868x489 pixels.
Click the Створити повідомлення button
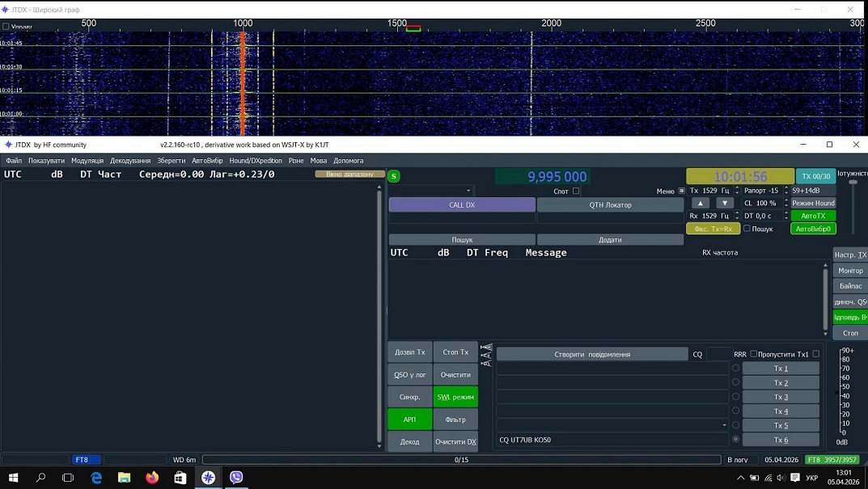[x=591, y=354]
